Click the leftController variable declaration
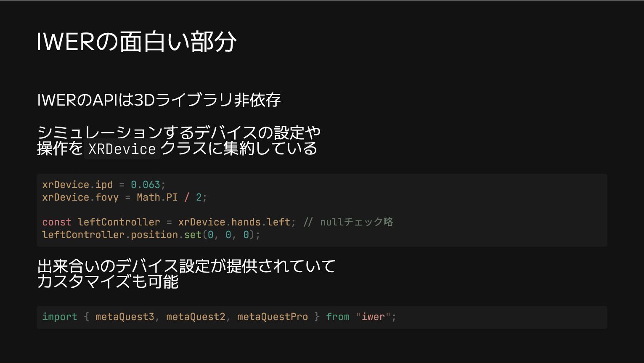The width and height of the screenshot is (644, 363). pyautogui.click(x=119, y=222)
